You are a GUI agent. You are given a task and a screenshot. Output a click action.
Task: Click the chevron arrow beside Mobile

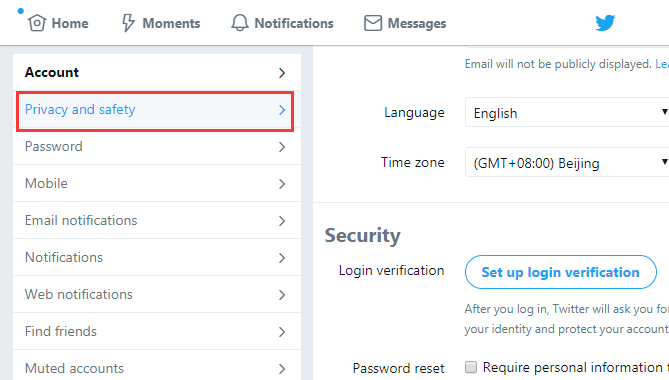[x=282, y=184]
